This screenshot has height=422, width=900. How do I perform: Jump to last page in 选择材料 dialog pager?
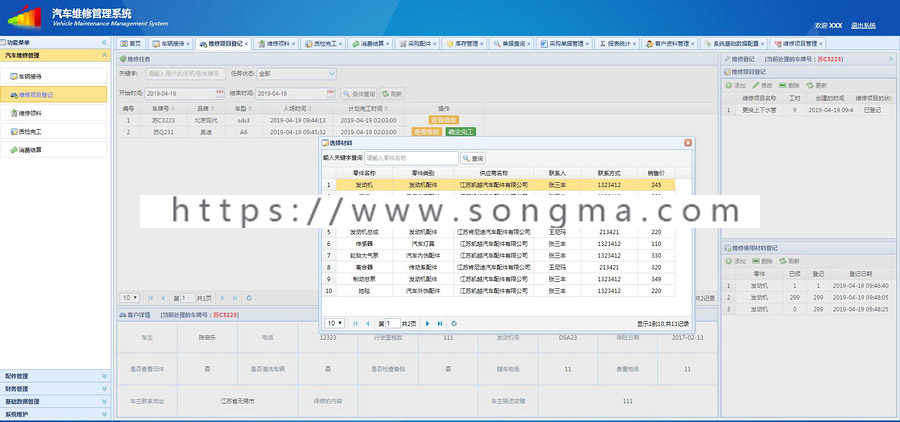pyautogui.click(x=440, y=324)
